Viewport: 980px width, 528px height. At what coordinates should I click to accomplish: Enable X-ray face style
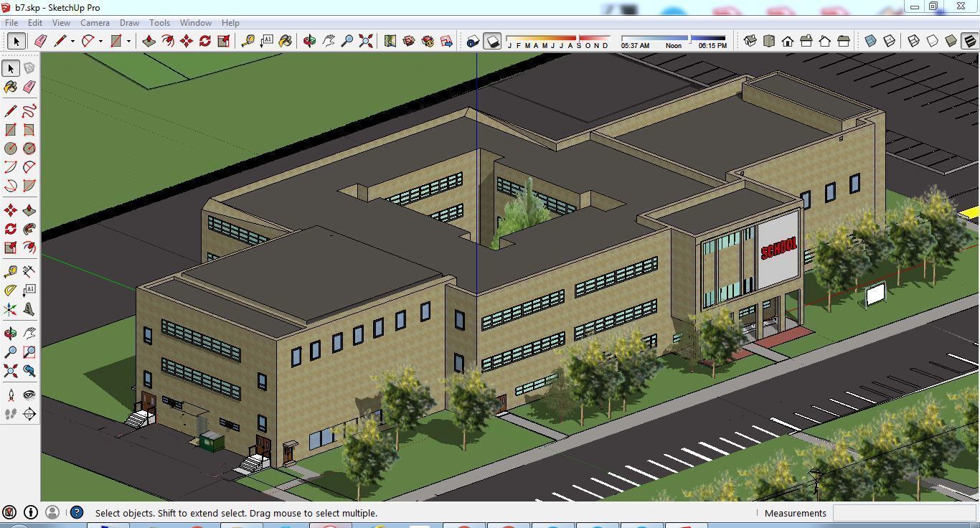(870, 41)
